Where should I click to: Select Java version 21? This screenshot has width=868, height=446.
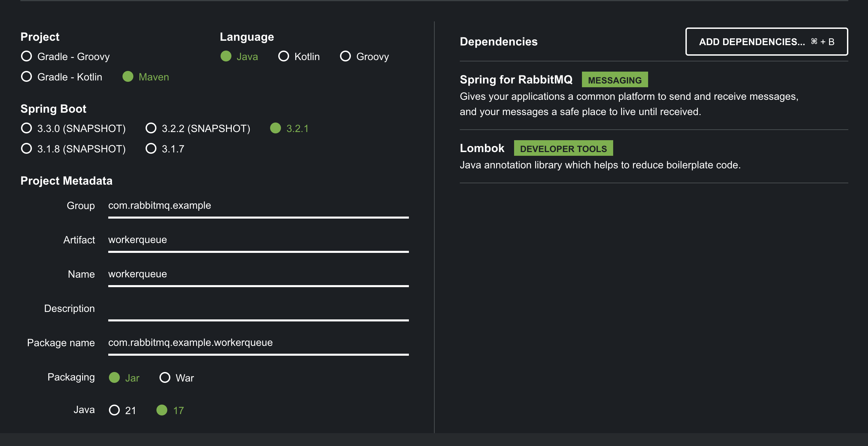click(x=114, y=410)
